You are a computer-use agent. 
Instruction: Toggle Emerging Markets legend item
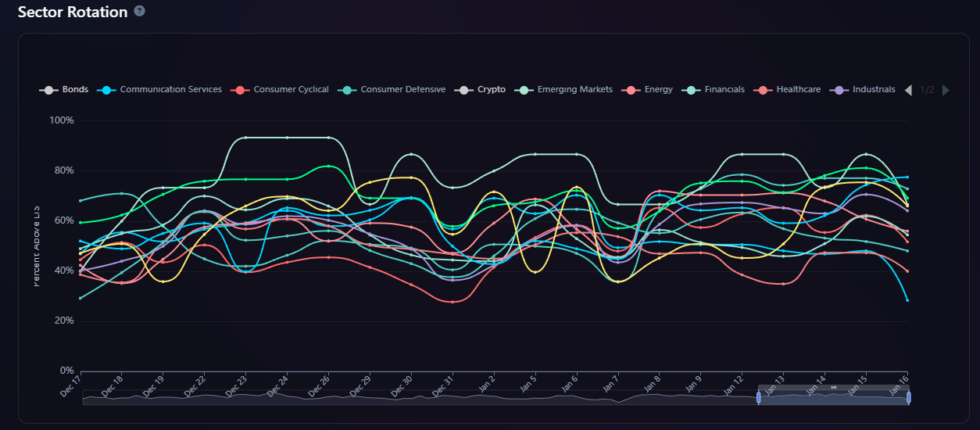[x=564, y=90]
